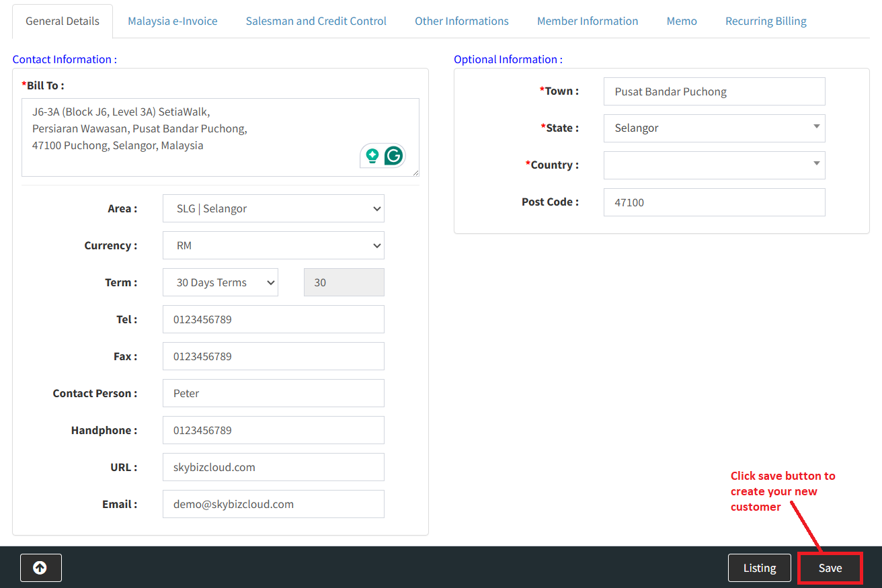This screenshot has width=882, height=588.
Task: Click the green Grammarly icon
Action: [x=393, y=156]
